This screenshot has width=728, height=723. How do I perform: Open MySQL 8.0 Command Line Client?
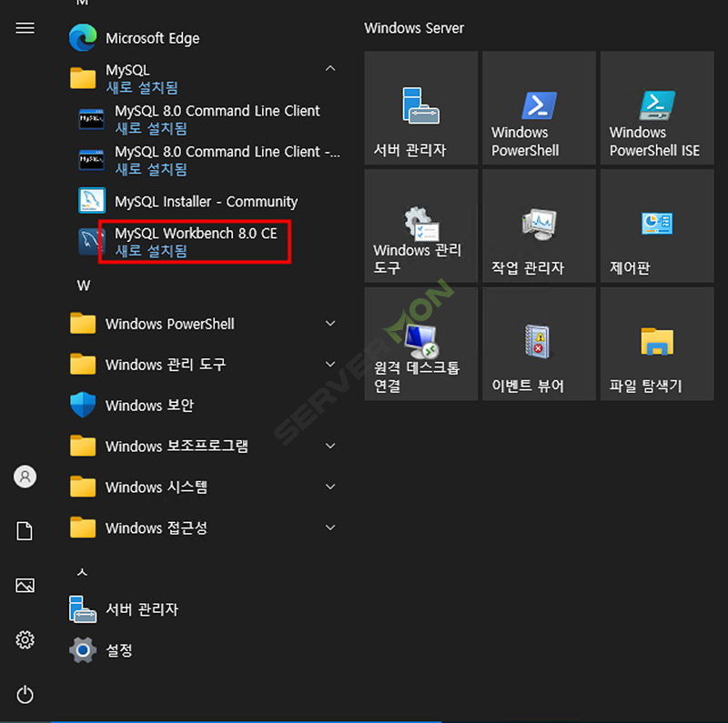(209, 119)
